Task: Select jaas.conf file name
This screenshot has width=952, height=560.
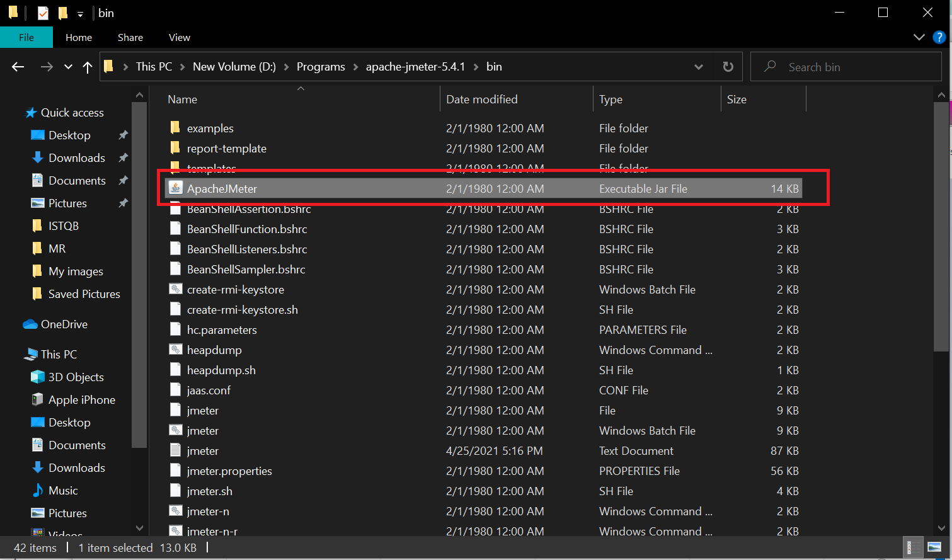Action: tap(209, 391)
